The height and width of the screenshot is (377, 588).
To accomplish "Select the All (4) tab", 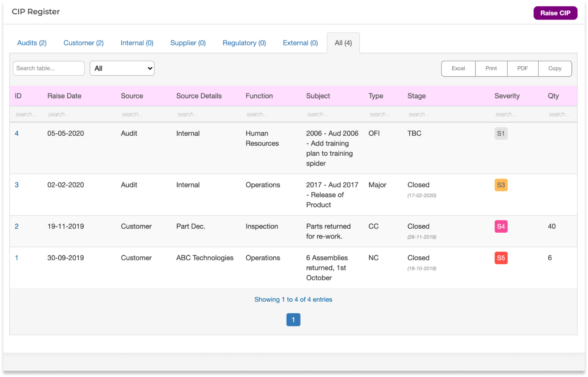I will [343, 43].
